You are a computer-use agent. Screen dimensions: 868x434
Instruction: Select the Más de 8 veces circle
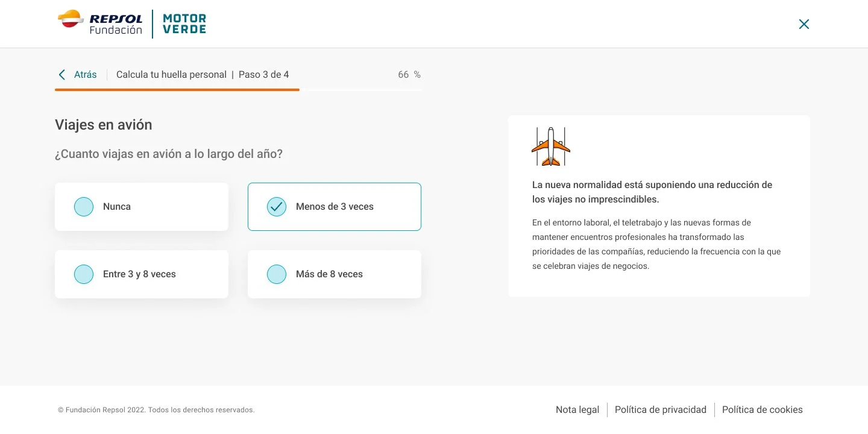(x=277, y=274)
